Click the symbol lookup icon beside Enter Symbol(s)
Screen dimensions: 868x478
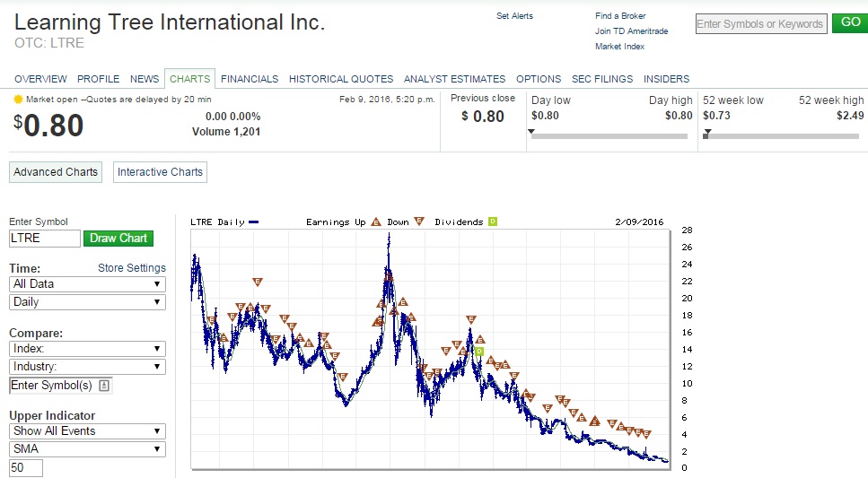(104, 386)
